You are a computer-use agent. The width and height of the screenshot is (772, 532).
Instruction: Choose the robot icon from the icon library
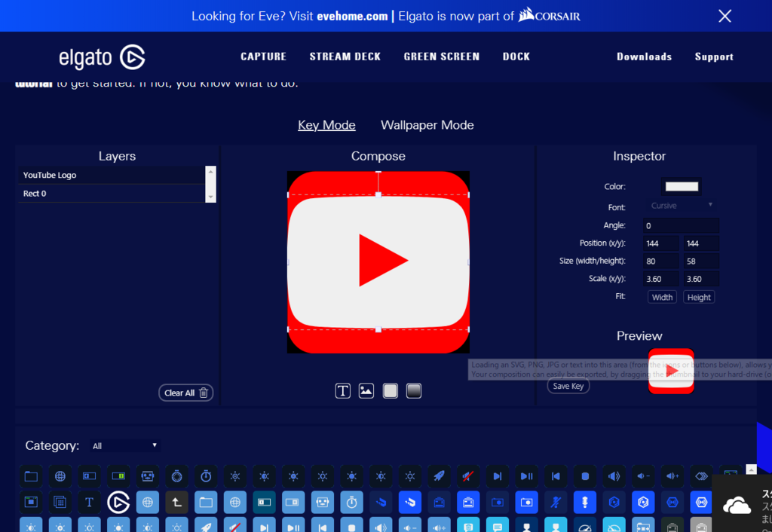148,476
